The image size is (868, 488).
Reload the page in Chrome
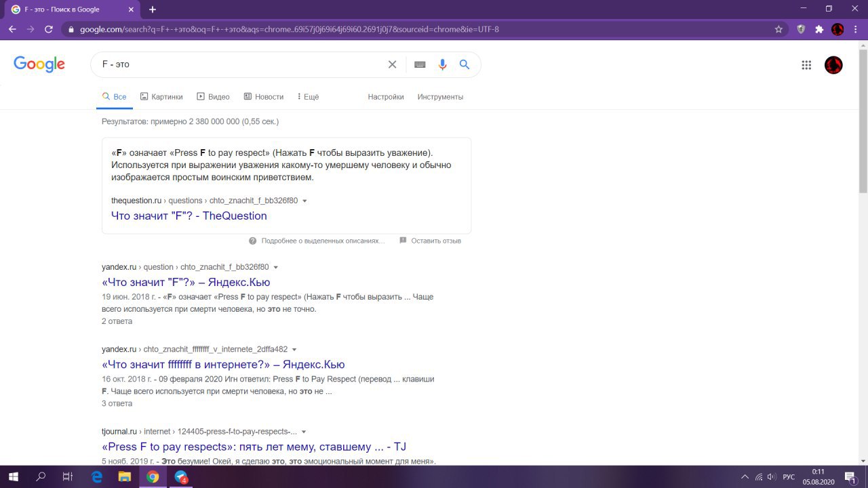point(49,29)
